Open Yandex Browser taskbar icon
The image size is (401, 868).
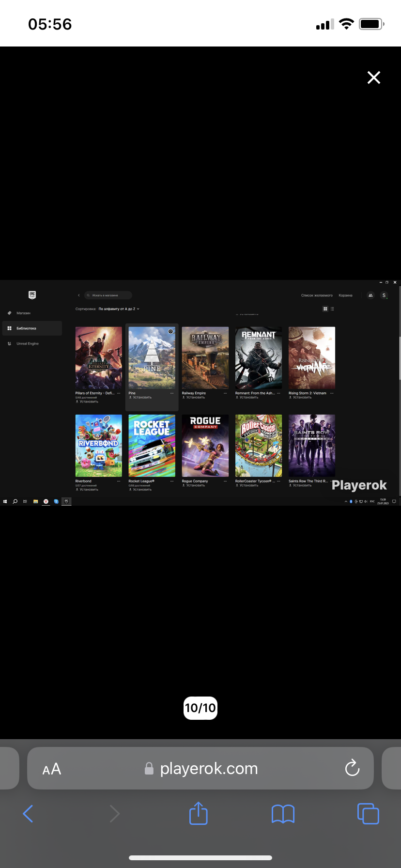click(x=46, y=501)
